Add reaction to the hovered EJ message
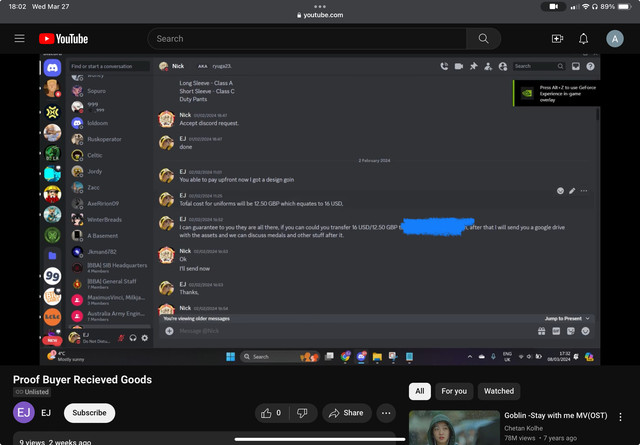 [560, 191]
